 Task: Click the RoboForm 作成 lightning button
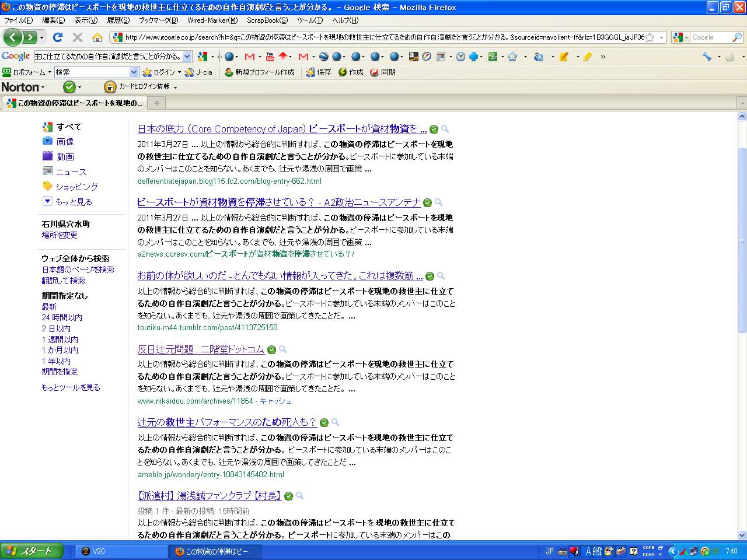point(351,72)
